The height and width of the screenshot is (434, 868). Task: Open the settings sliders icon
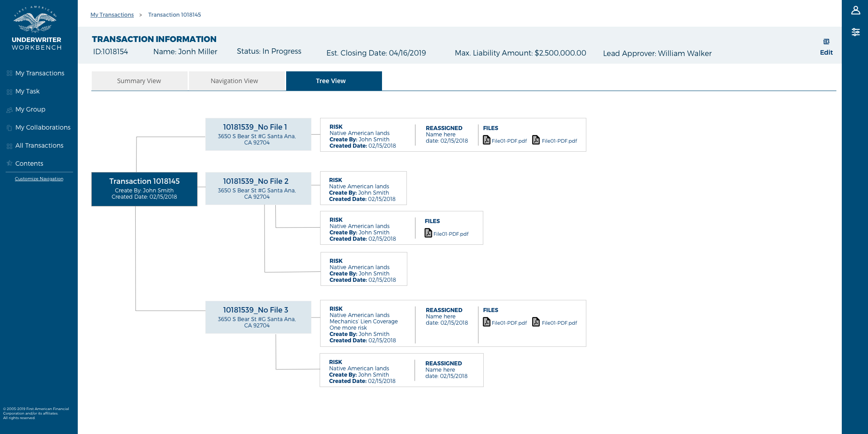855,32
